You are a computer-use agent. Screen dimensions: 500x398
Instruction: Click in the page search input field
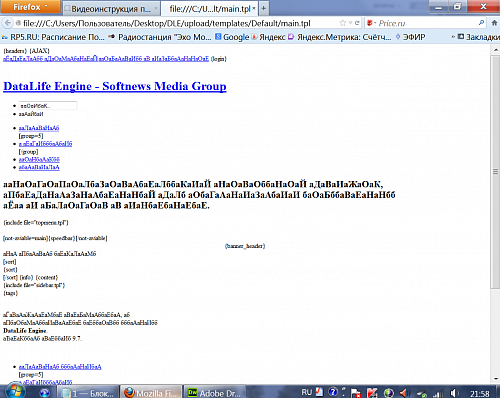pyautogui.click(x=48, y=106)
